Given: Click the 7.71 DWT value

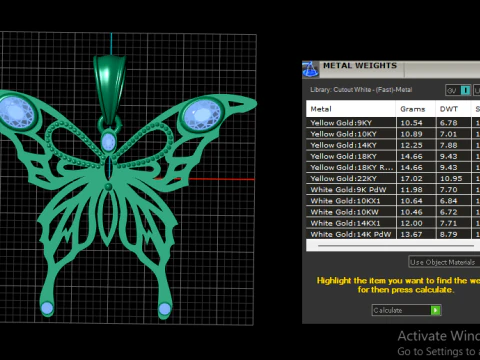Looking at the screenshot, I should click(x=448, y=223).
